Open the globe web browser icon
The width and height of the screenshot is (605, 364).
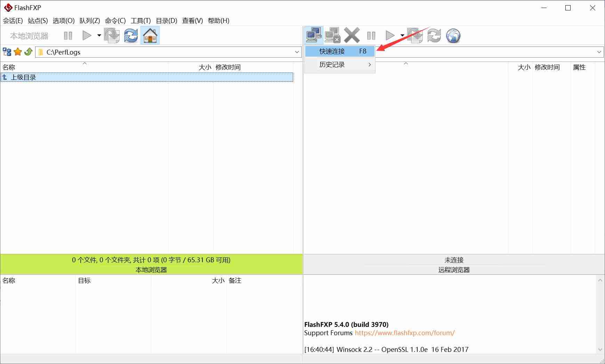point(453,35)
